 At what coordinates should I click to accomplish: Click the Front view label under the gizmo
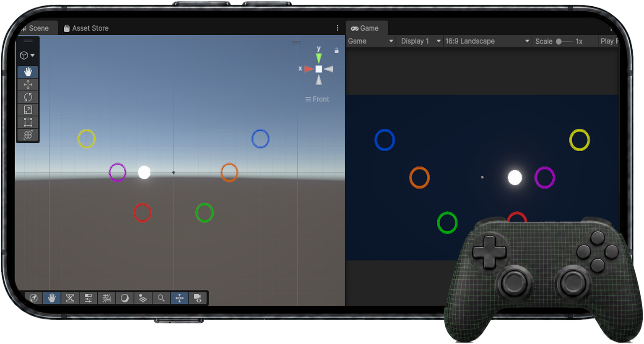tap(317, 99)
